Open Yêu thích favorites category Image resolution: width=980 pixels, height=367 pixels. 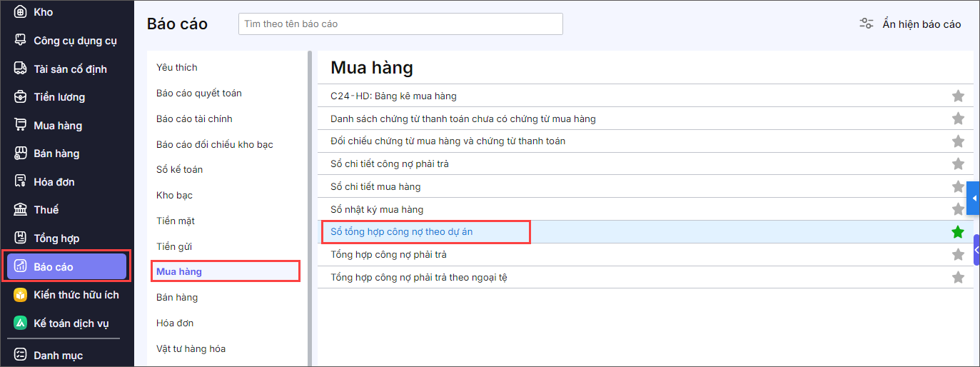(x=177, y=67)
